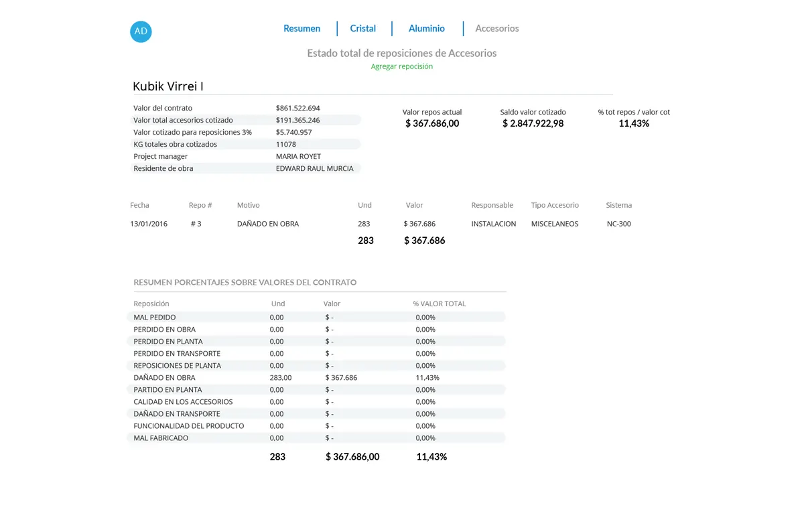Select the REPOSICIONES DE PLANTA row label
This screenshot has width=804, height=532.
(x=177, y=365)
